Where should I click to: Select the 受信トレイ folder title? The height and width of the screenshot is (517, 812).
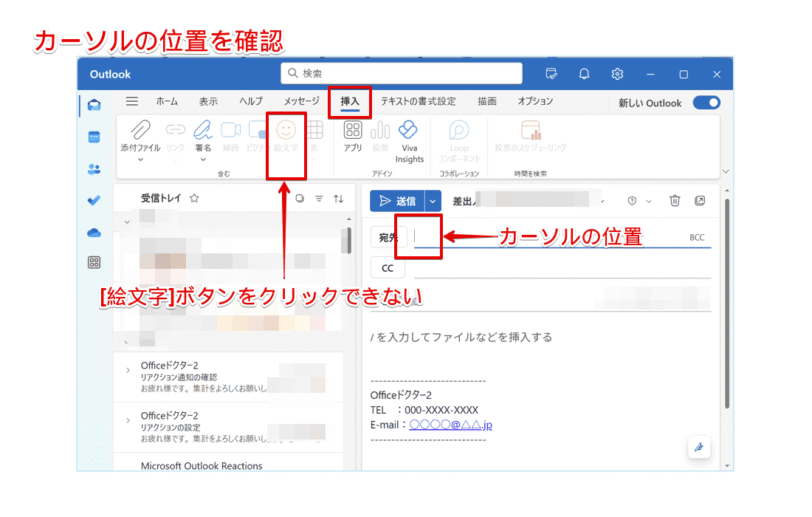(161, 198)
